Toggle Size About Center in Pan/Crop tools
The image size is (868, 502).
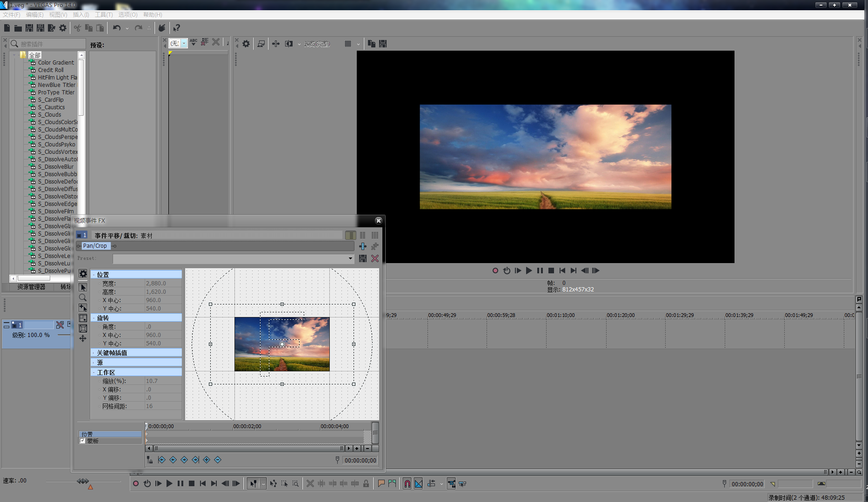(83, 328)
